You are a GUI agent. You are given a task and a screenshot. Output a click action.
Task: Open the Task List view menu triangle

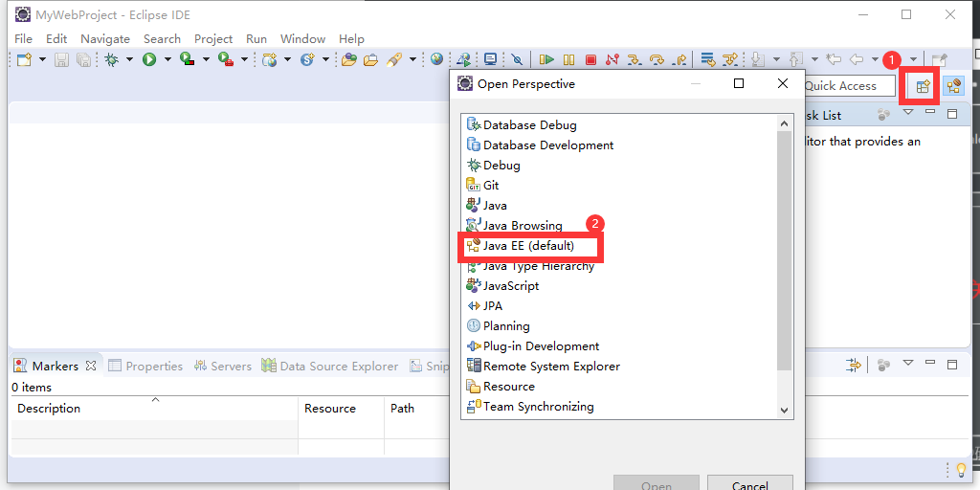tap(908, 113)
